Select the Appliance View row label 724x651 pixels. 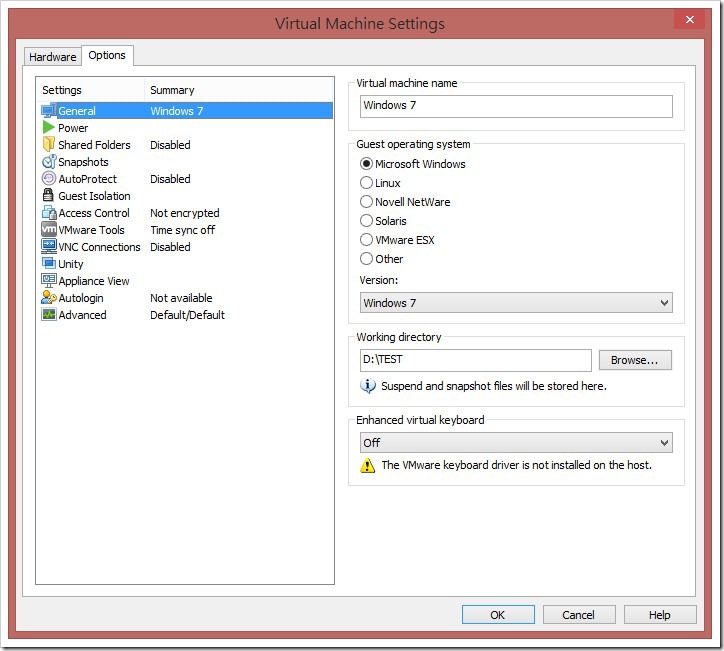(x=94, y=281)
